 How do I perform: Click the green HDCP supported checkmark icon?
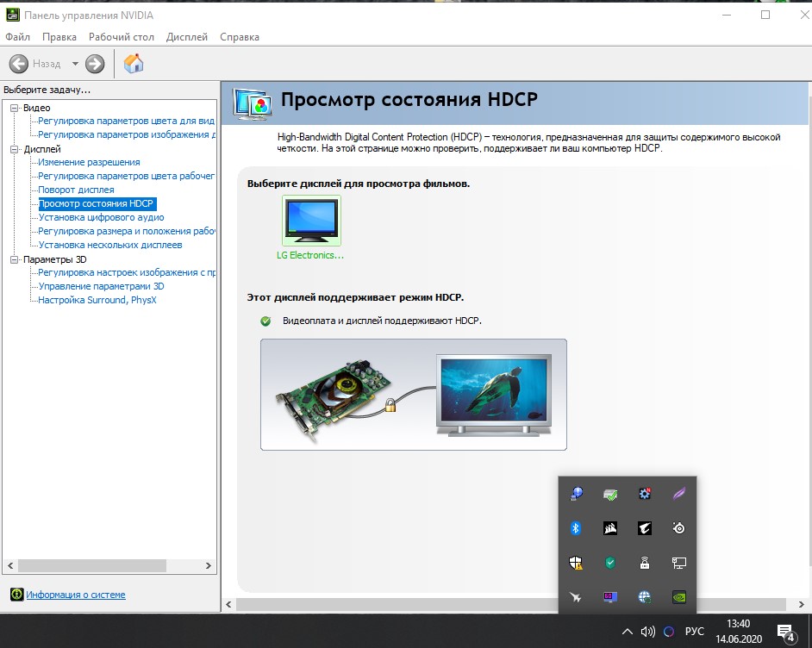[265, 321]
